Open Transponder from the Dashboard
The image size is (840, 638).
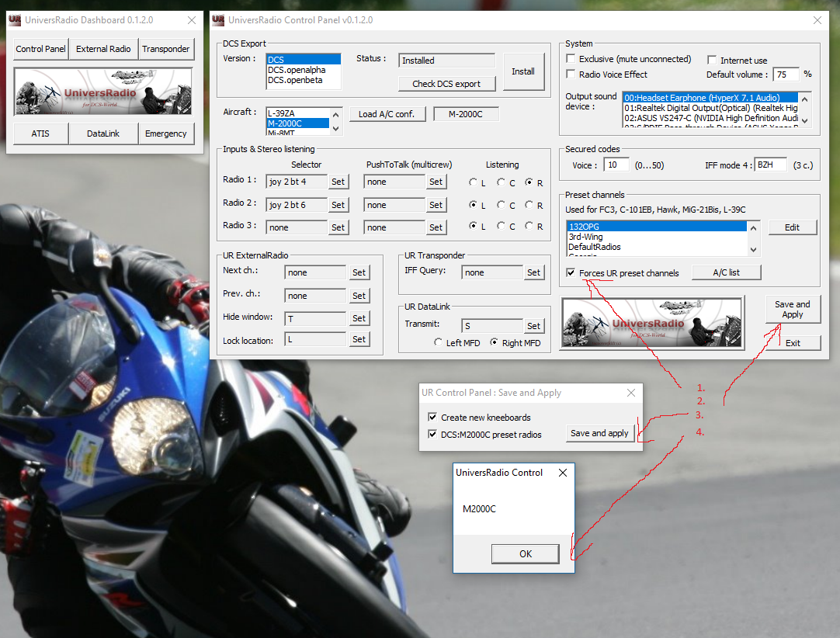pyautogui.click(x=166, y=49)
